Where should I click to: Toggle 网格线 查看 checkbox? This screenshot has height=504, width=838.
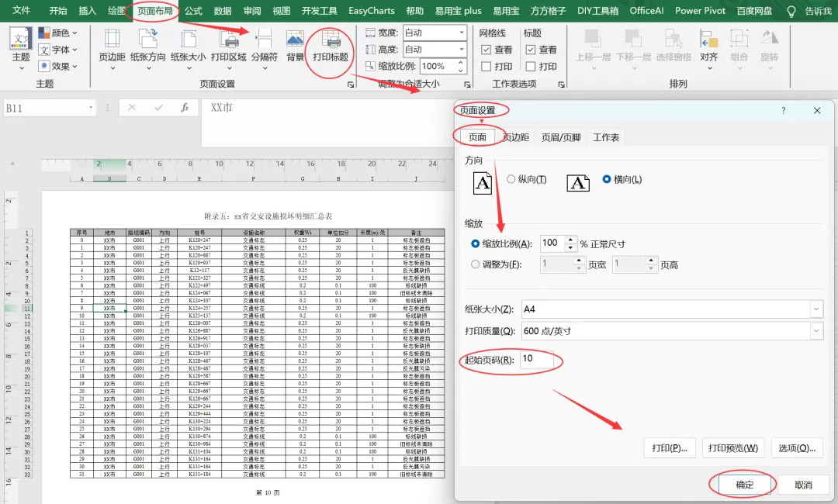click(486, 50)
